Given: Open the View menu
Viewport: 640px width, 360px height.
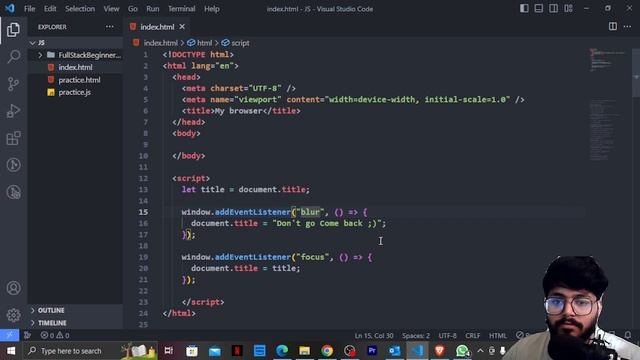Looking at the screenshot, I should tap(111, 9).
